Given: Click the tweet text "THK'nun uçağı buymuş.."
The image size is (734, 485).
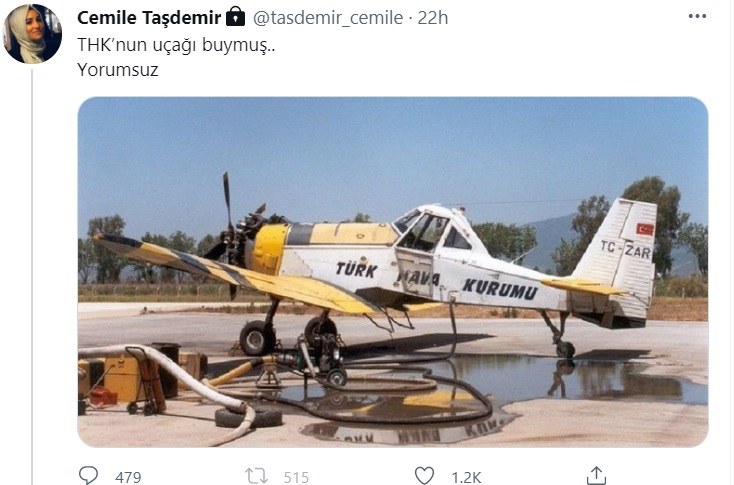Looking at the screenshot, I should point(176,45).
